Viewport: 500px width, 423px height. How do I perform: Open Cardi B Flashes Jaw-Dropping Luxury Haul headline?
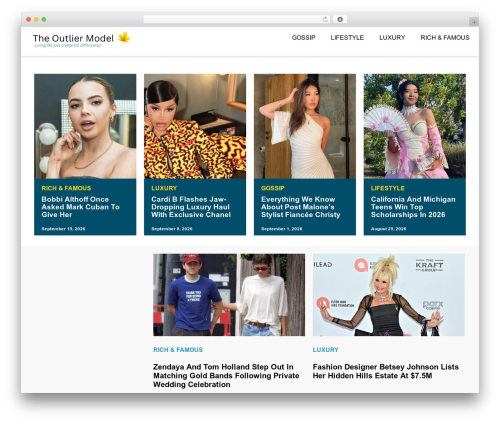point(191,207)
